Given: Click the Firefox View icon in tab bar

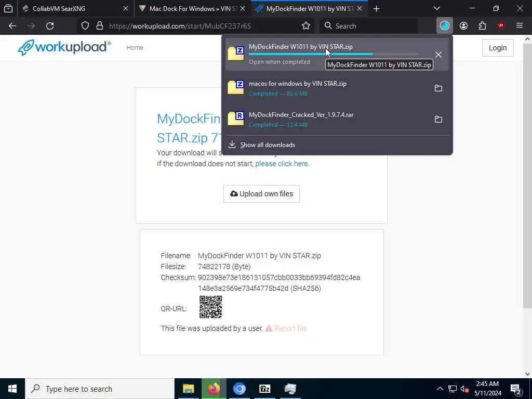Looking at the screenshot, I should click(8, 8).
